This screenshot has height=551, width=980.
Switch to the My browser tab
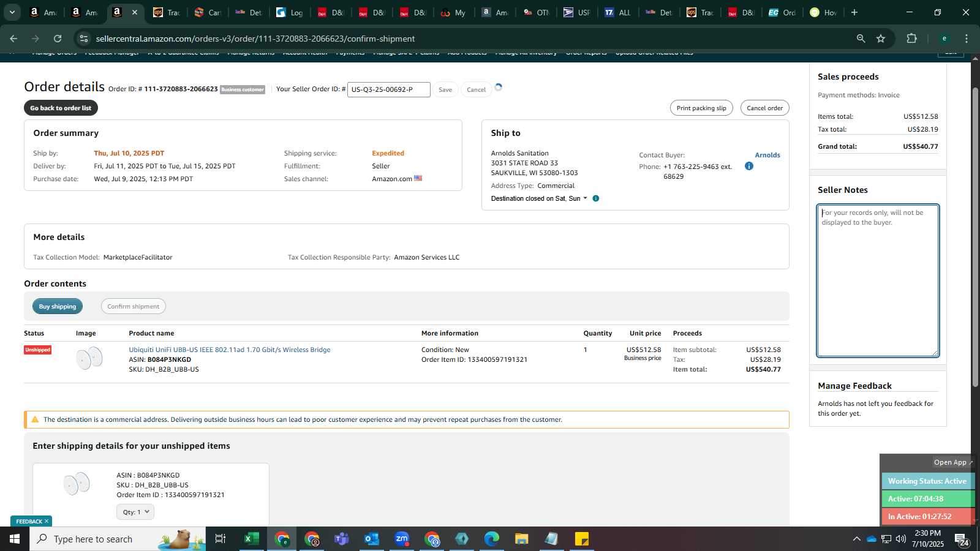click(454, 12)
